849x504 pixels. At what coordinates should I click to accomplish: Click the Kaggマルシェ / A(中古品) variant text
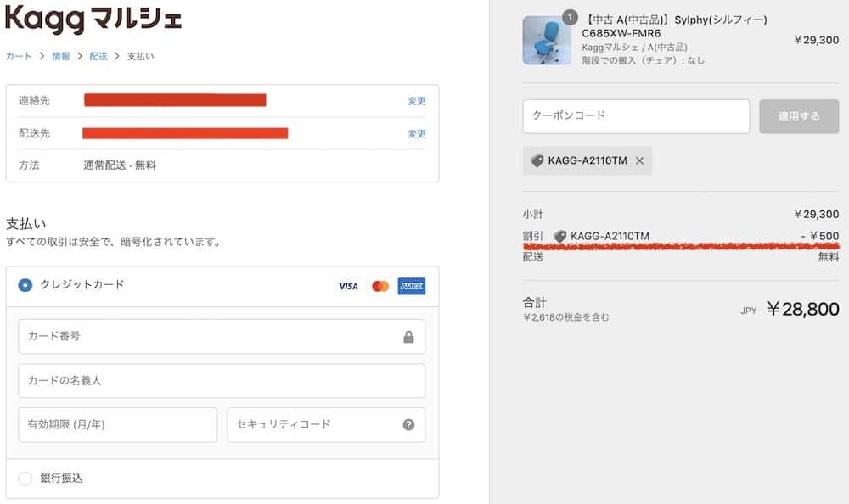[x=634, y=48]
